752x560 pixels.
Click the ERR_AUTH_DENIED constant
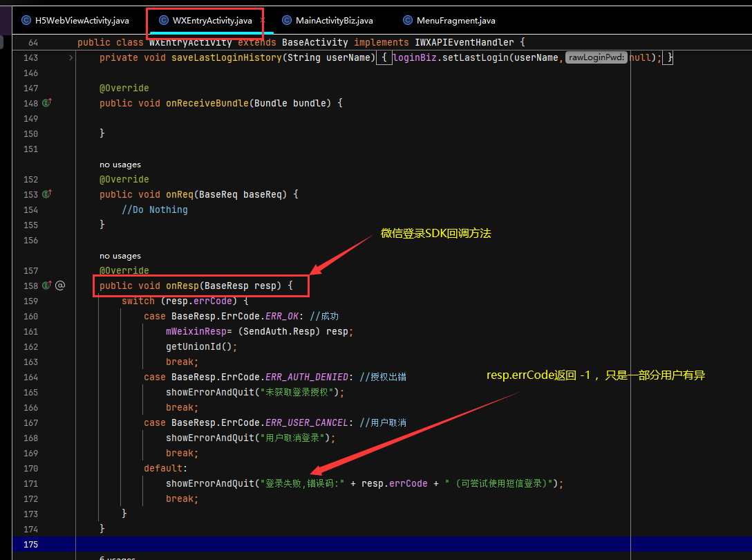(x=307, y=377)
